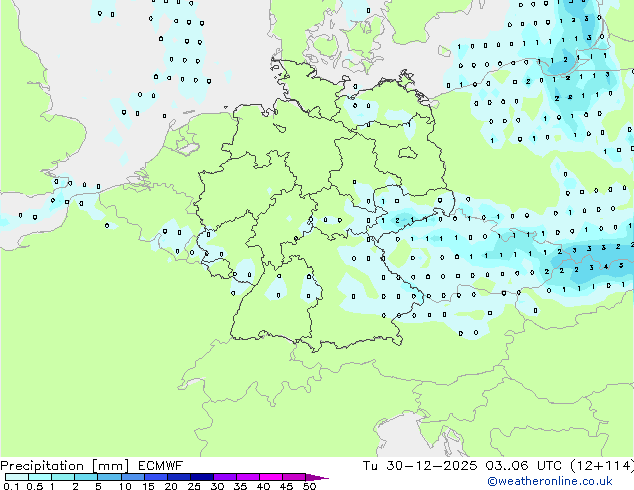This screenshot has width=634, height=490.
Task: Click the 10–15 mm legend color swatch
Action: tap(132, 477)
